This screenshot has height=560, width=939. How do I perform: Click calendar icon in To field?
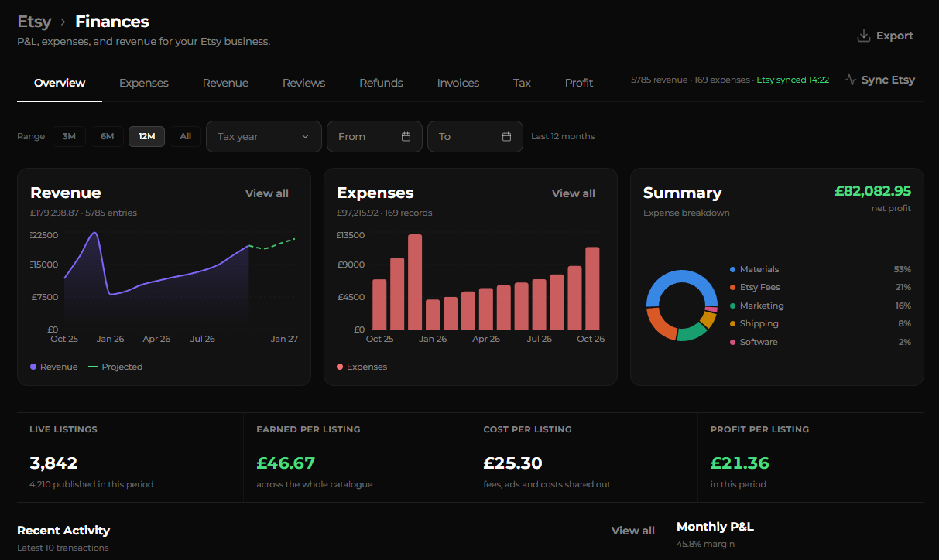[x=506, y=136]
